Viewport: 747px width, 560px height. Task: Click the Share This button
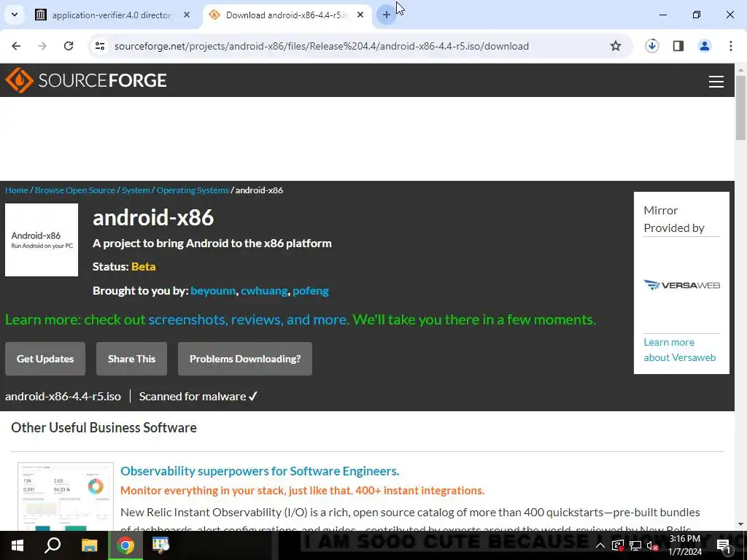click(x=131, y=359)
